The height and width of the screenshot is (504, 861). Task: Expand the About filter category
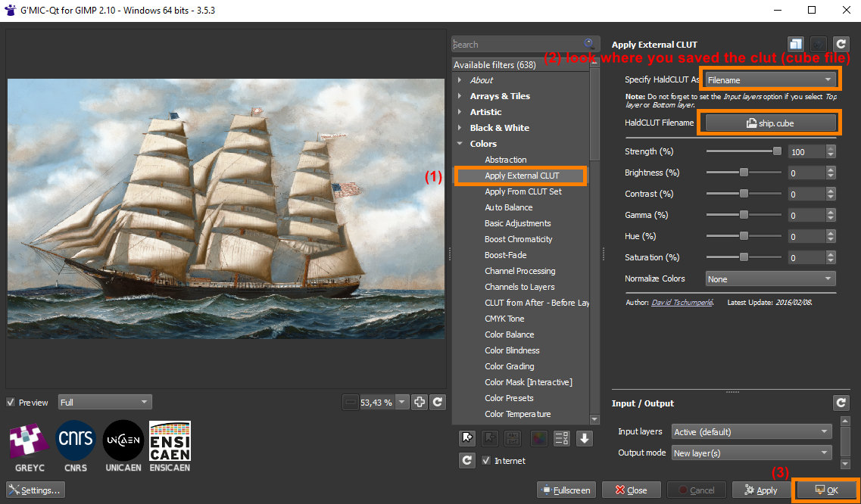(x=460, y=80)
